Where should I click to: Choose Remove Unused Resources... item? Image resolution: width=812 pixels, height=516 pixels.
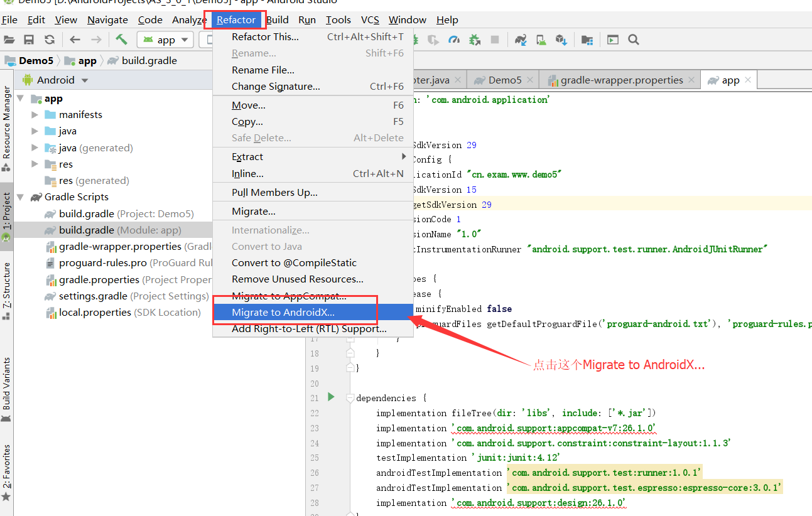[313, 279]
